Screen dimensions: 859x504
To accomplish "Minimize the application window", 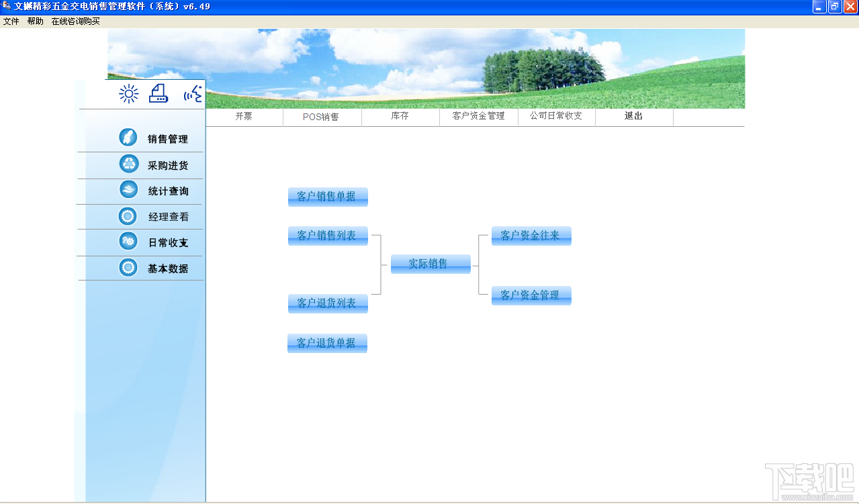I will (819, 7).
